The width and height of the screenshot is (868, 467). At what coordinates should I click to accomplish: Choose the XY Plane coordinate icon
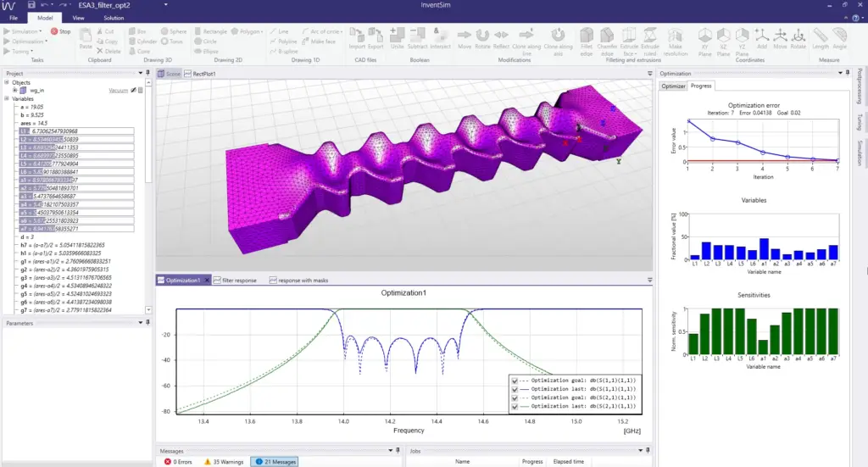point(704,38)
